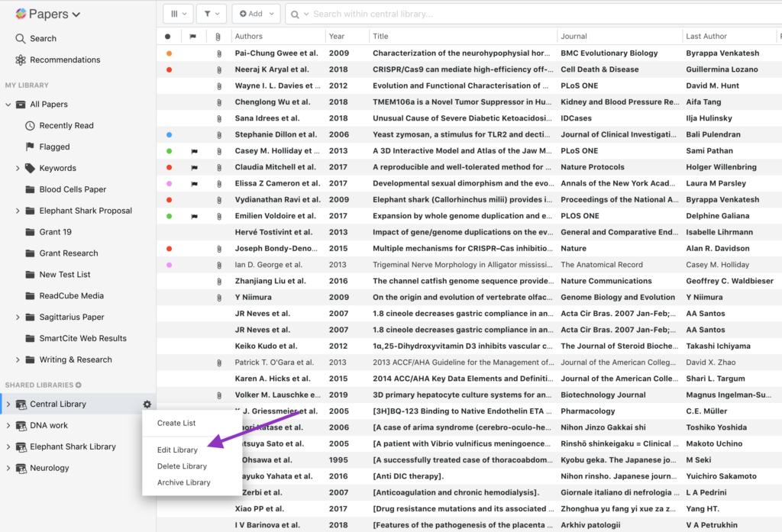
Task: Toggle flag on Emilien Voldoire paper
Action: pyautogui.click(x=193, y=216)
